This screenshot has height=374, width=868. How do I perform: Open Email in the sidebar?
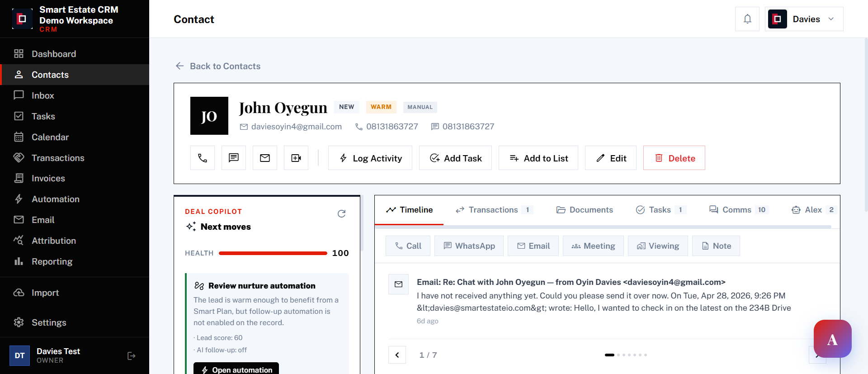[75, 220]
